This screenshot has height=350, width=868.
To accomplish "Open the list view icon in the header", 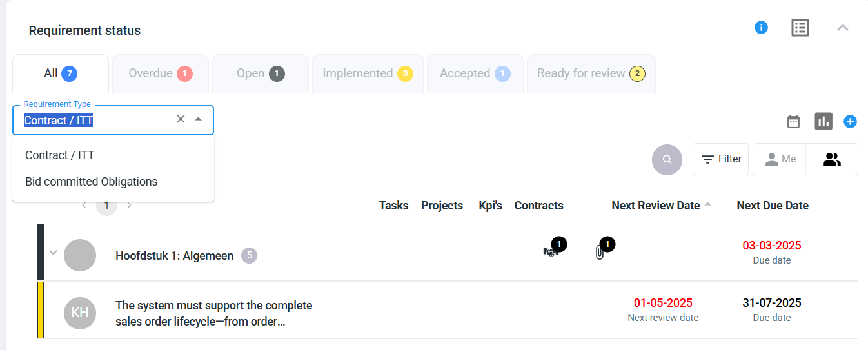I will (x=800, y=28).
